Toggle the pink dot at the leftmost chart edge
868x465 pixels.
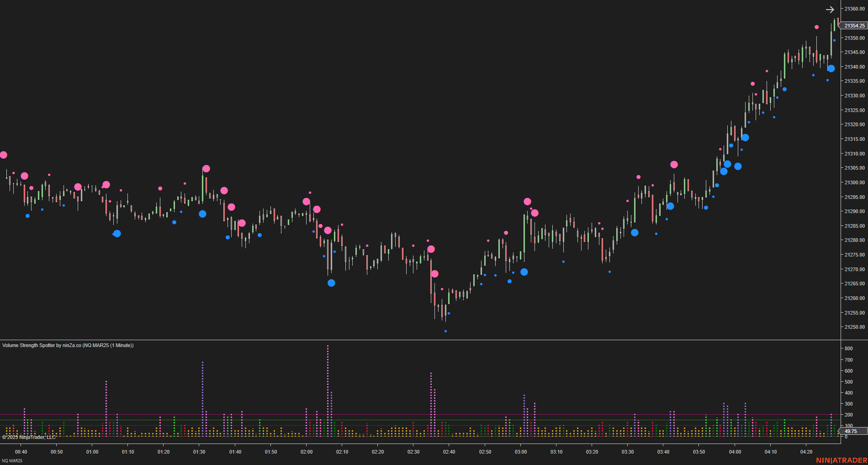click(4, 155)
